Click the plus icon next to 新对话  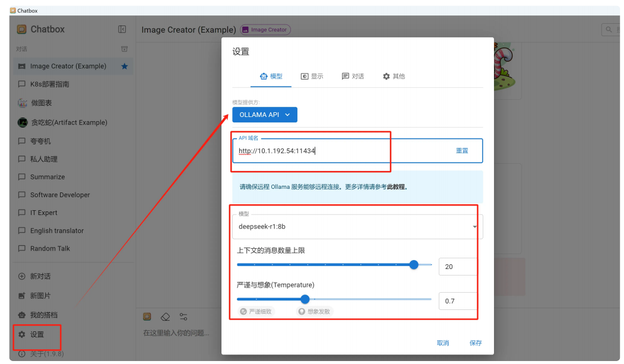coord(22,276)
